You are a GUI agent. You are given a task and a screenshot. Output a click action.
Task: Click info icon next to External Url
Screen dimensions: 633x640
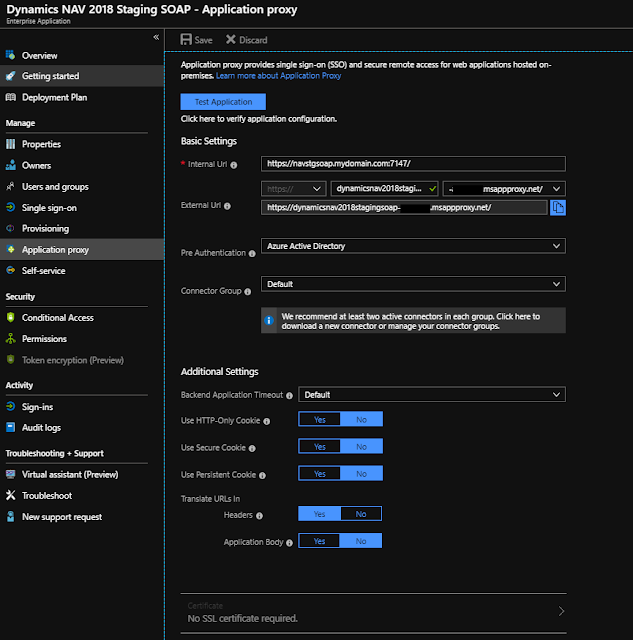click(227, 206)
